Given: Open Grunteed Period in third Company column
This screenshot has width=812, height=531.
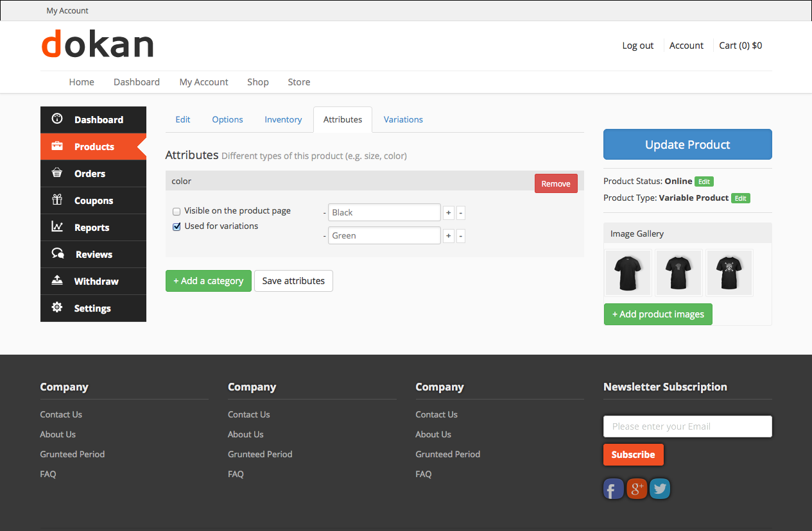Looking at the screenshot, I should coord(447,454).
